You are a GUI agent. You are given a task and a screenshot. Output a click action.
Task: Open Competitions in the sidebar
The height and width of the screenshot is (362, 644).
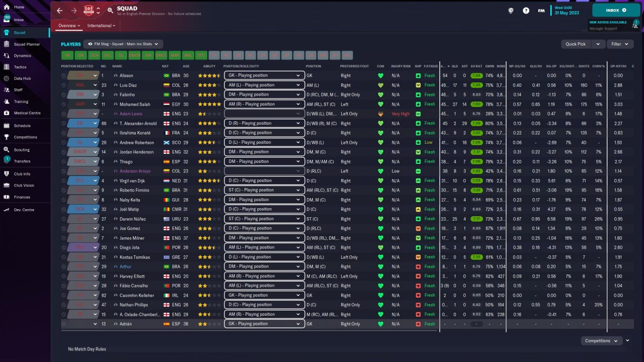click(25, 137)
